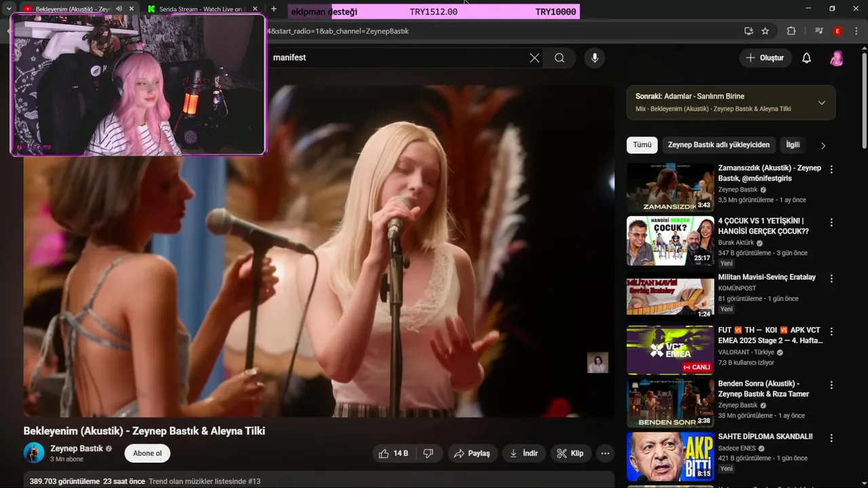The image size is (868, 488).
Task: Clear the manifest search text with X
Action: click(x=534, y=58)
